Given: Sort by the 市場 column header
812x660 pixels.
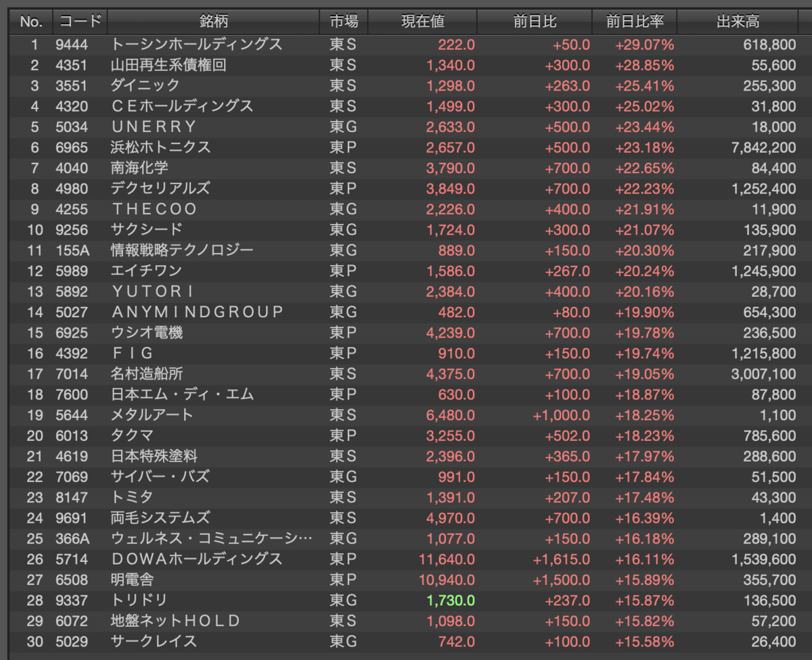Looking at the screenshot, I should (344, 22).
